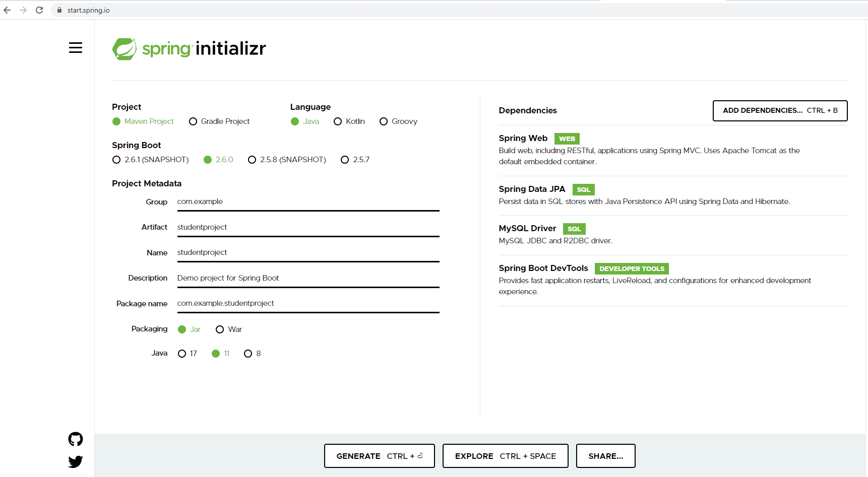This screenshot has height=477, width=868.
Task: Click the lock icon in address bar
Action: click(x=59, y=10)
